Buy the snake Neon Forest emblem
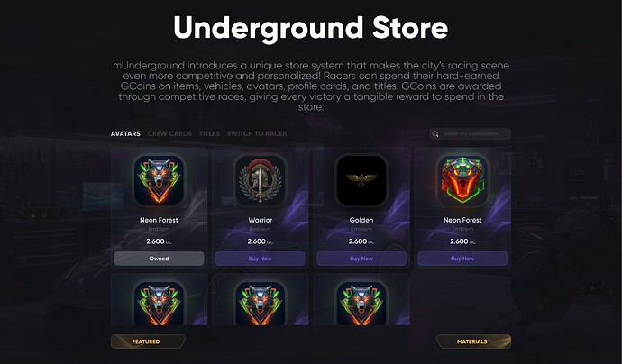 pyautogui.click(x=462, y=259)
